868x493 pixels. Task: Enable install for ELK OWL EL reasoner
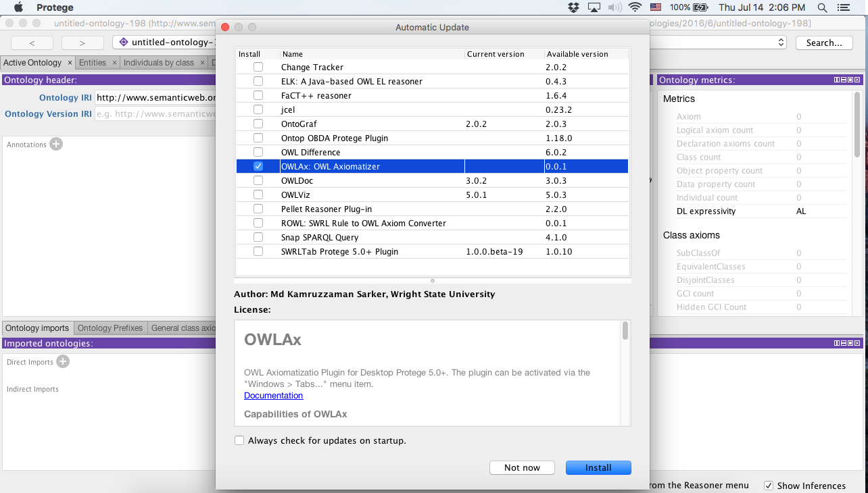pyautogui.click(x=258, y=82)
